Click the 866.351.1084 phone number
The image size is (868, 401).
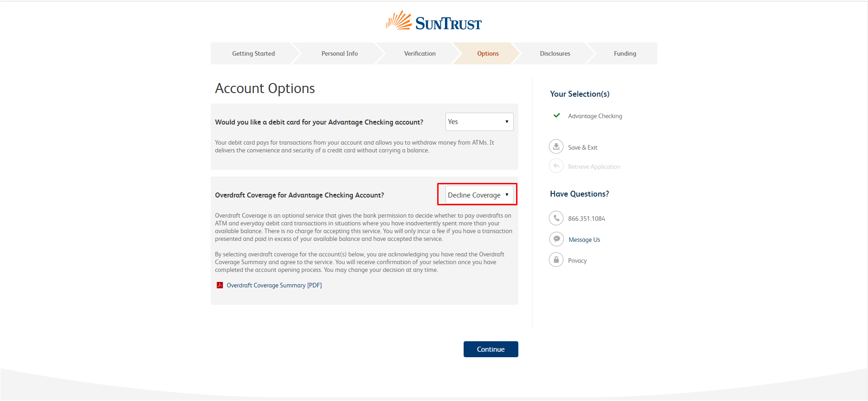pyautogui.click(x=586, y=219)
